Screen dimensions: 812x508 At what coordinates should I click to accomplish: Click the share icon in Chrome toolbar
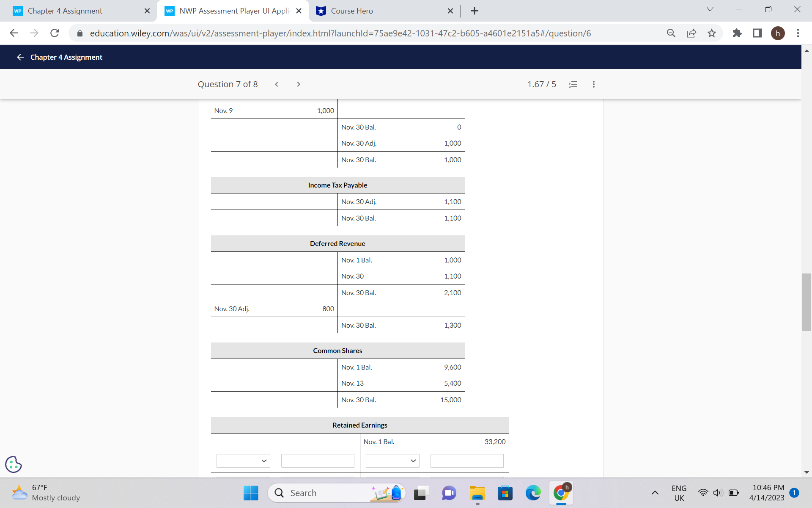click(691, 33)
